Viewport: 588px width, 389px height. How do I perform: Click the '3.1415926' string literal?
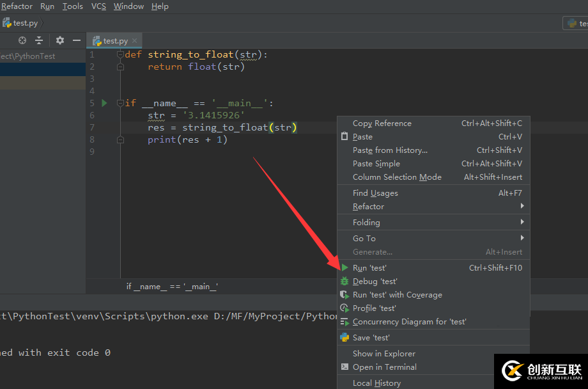[x=213, y=115]
